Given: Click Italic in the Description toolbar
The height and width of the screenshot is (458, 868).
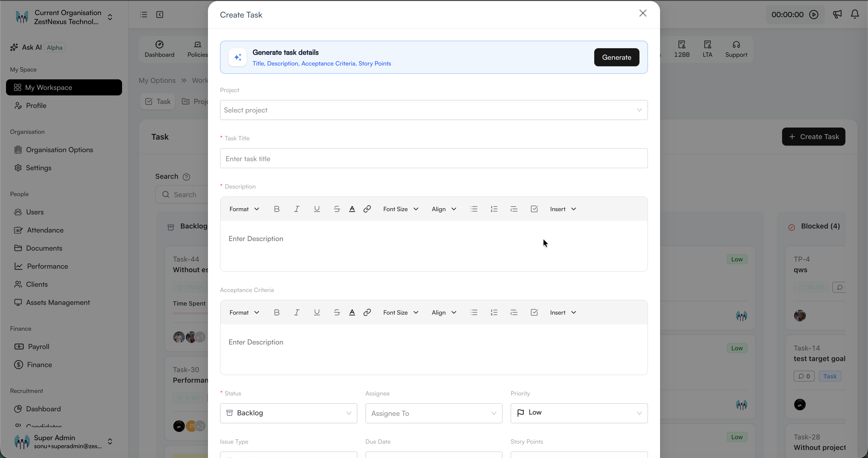Looking at the screenshot, I should click(297, 209).
